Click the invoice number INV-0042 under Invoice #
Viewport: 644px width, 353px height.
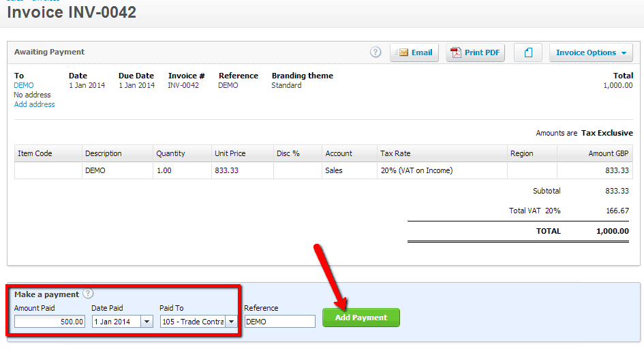pos(183,85)
